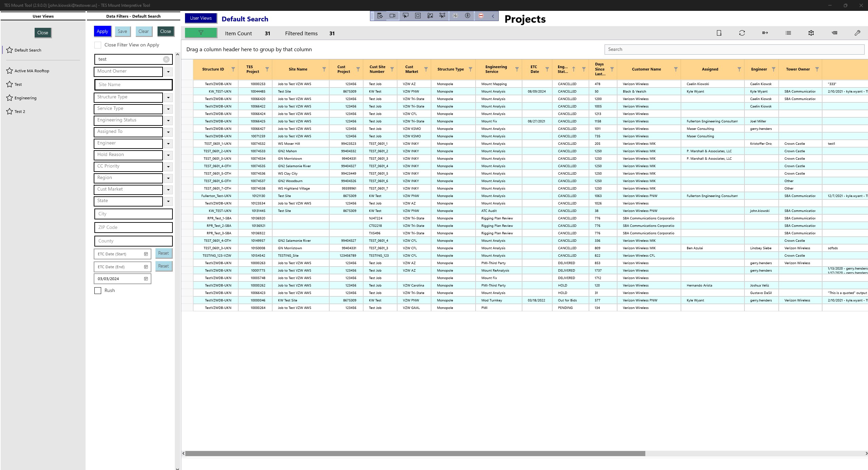
Task: Expand Region dropdown arrow
Action: pyautogui.click(x=168, y=178)
